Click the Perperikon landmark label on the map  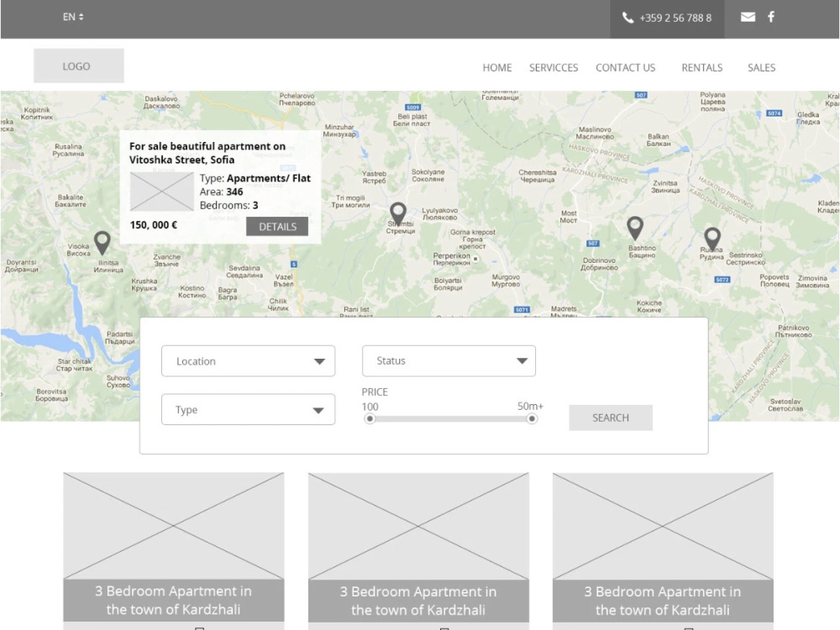452,260
